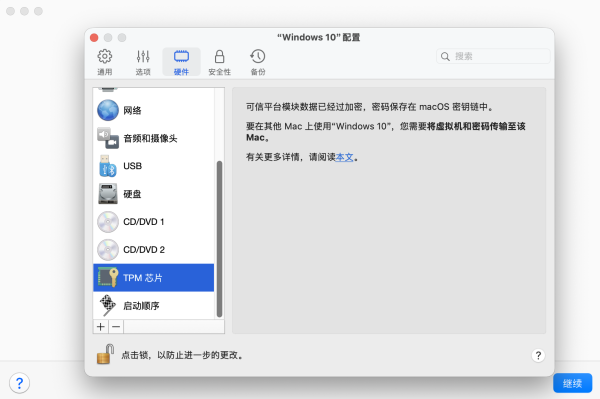This screenshot has width=600, height=399.
Task: Select the 网络 list row label
Action: click(132, 111)
